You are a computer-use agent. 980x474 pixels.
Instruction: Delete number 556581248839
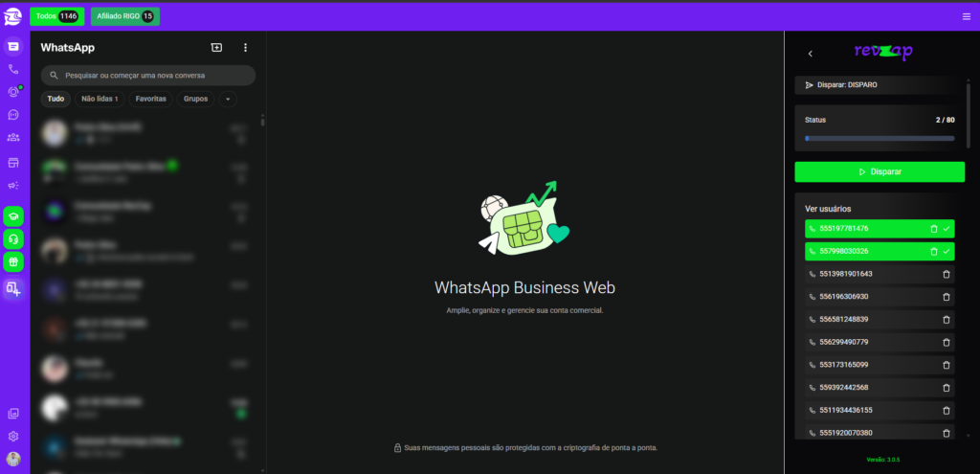point(947,320)
